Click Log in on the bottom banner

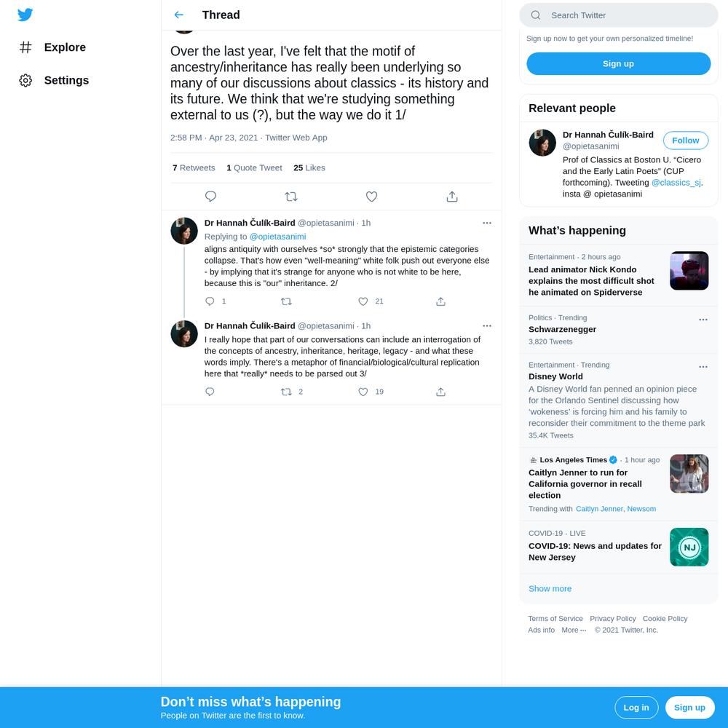[636, 707]
